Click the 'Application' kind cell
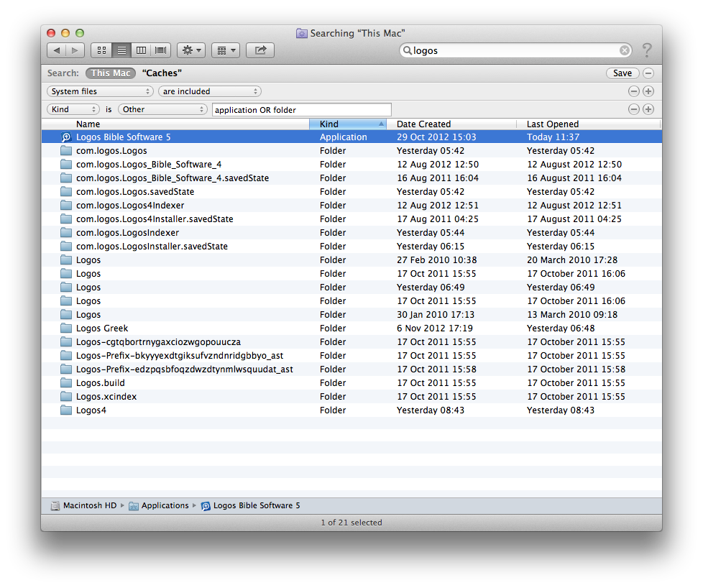 344,137
